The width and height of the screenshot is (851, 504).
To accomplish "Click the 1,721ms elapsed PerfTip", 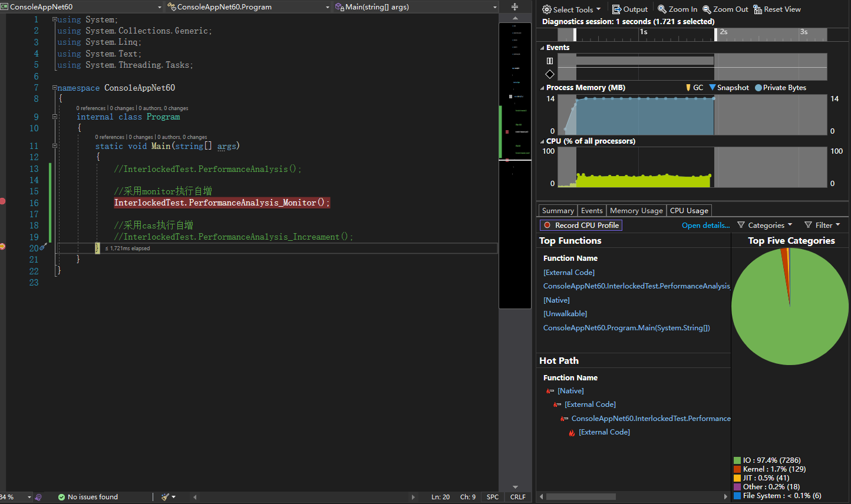I will coord(127,248).
